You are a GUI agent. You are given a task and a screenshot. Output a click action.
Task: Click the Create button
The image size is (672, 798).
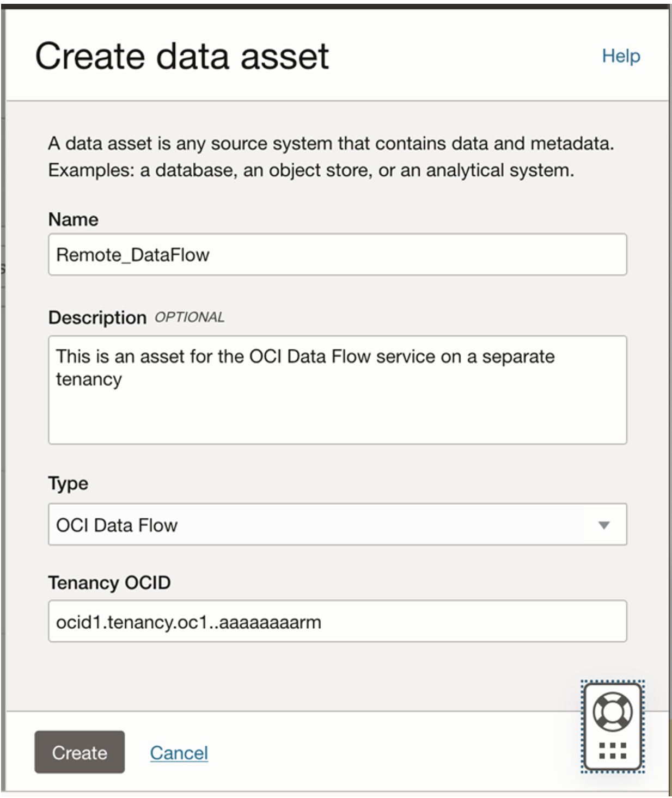pos(79,753)
